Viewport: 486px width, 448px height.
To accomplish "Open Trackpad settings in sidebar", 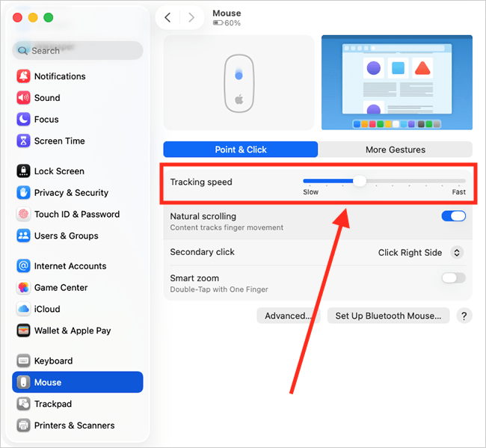I will point(53,404).
